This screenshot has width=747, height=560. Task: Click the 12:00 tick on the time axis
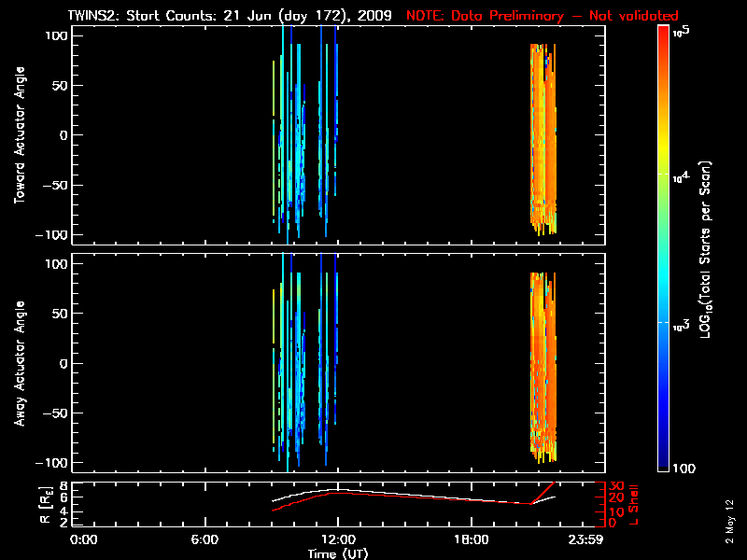(337, 539)
